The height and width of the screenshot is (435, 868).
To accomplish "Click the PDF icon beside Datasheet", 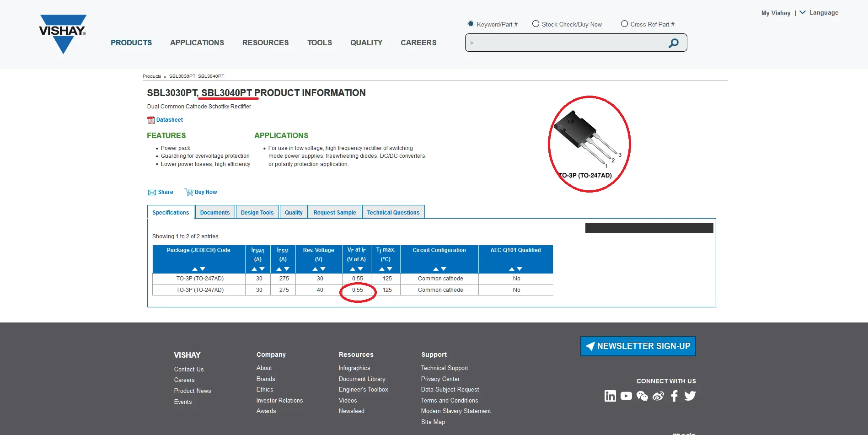I will [x=151, y=120].
